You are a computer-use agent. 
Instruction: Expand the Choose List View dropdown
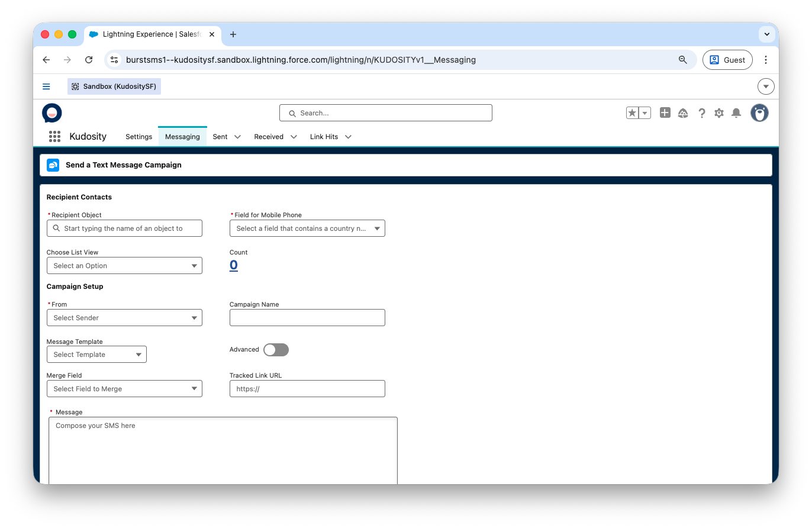point(124,266)
